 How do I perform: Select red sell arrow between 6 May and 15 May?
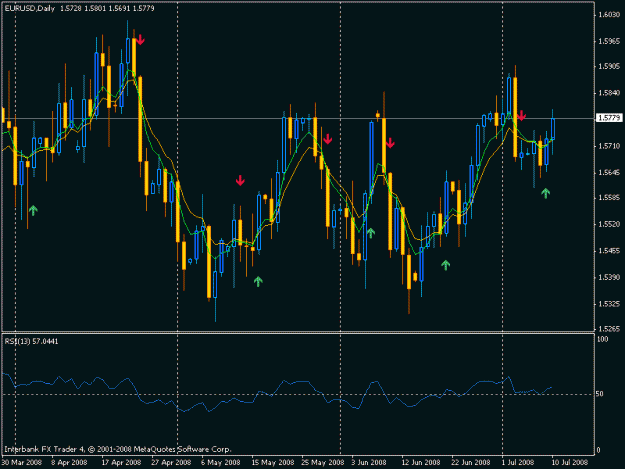click(240, 180)
